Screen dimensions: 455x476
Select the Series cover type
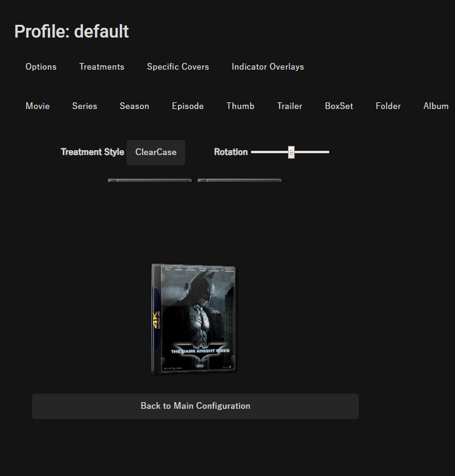click(x=85, y=106)
